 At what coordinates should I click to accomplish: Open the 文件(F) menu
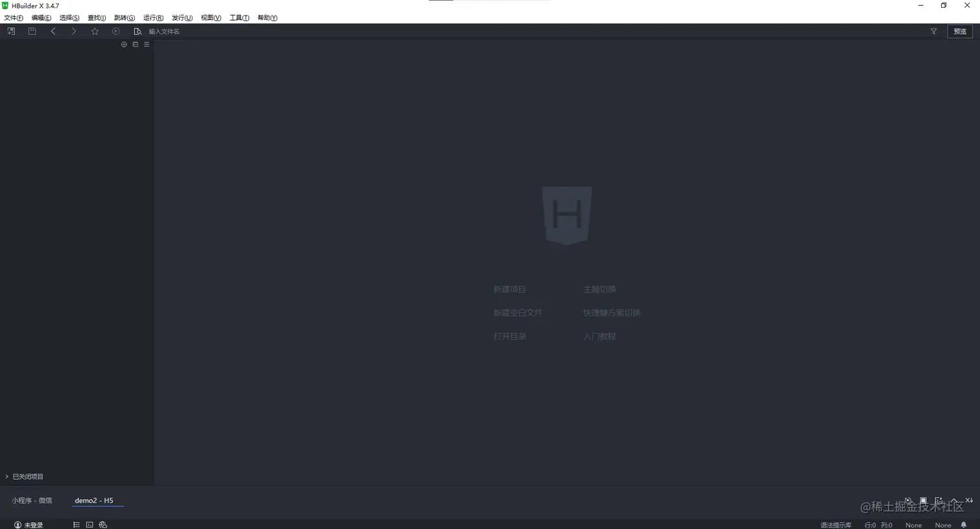pyautogui.click(x=14, y=18)
